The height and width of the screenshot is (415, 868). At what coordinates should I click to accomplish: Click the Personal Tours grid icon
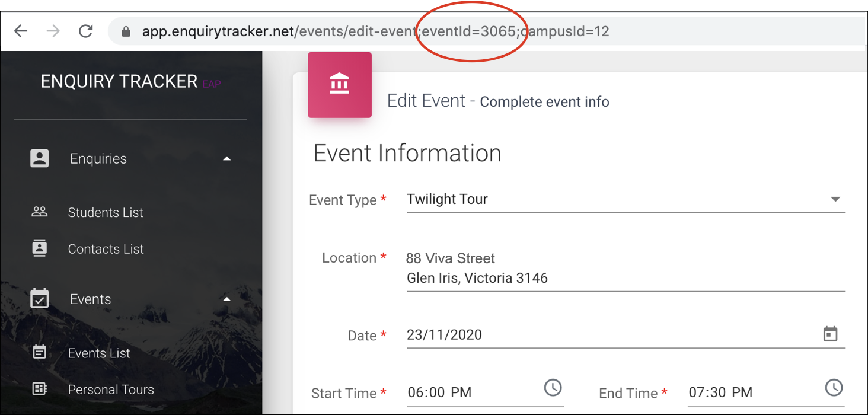tap(39, 389)
